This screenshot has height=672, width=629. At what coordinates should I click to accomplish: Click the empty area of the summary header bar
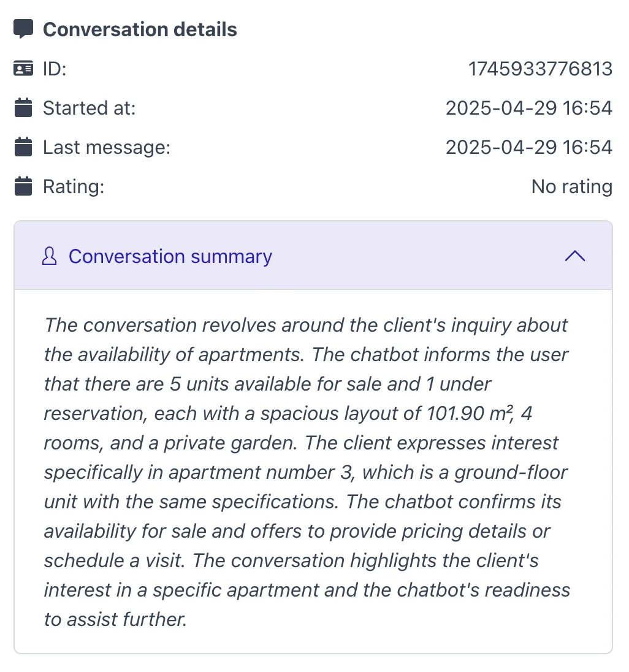pos(417,256)
